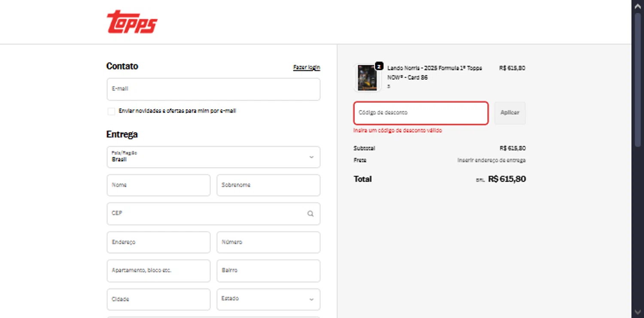Click into the CEP field
Viewport: 644px width, 318px height.
[206, 214]
